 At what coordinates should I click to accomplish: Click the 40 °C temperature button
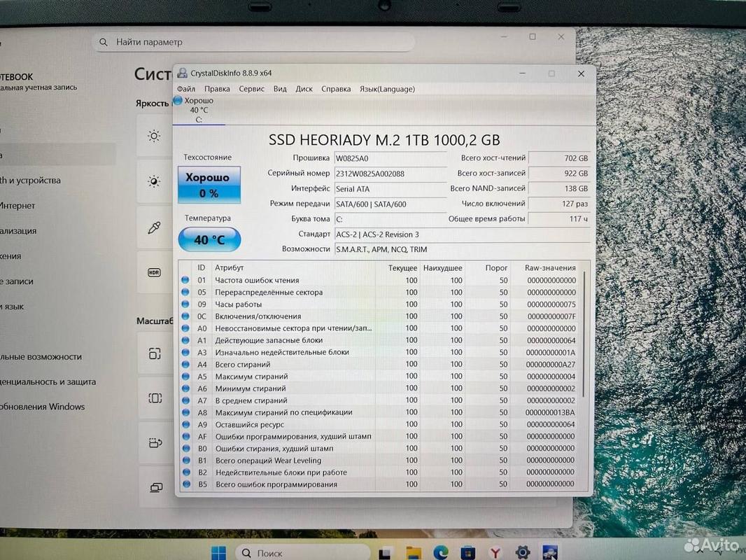coord(209,239)
